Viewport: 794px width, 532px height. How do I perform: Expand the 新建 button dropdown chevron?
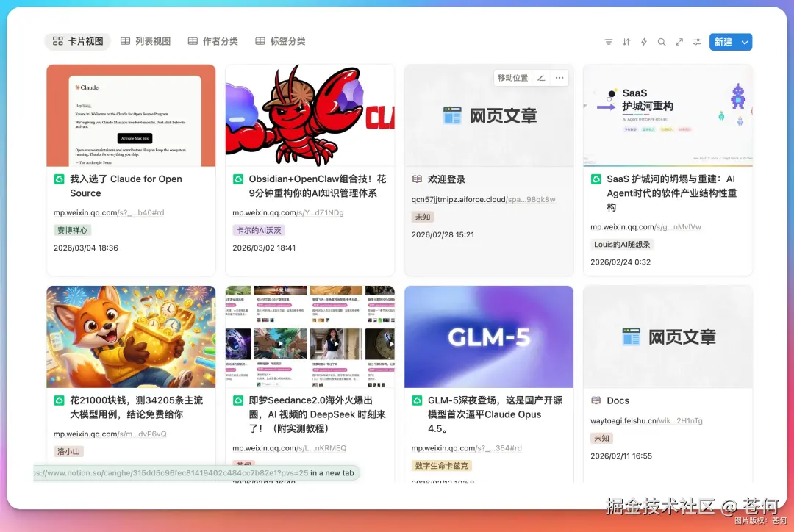[745, 42]
